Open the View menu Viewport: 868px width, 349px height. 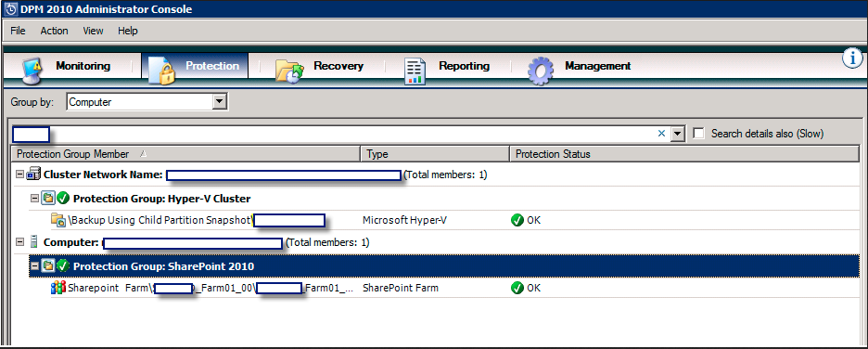(93, 31)
